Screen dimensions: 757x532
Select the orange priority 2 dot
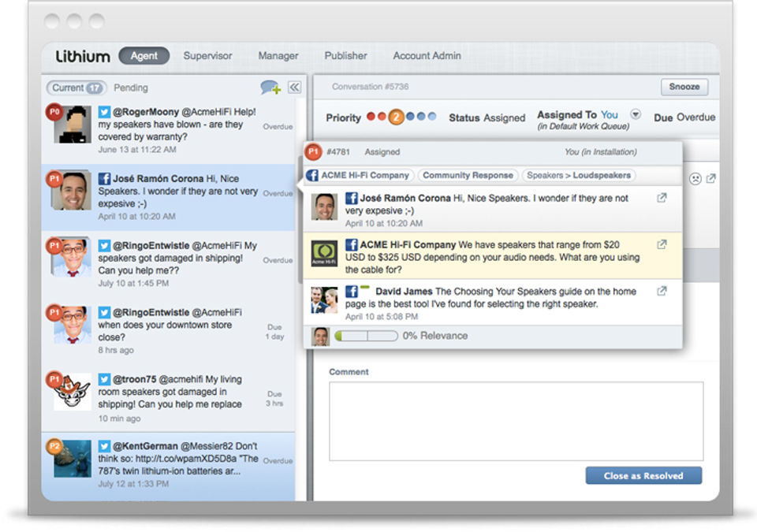pyautogui.click(x=397, y=117)
